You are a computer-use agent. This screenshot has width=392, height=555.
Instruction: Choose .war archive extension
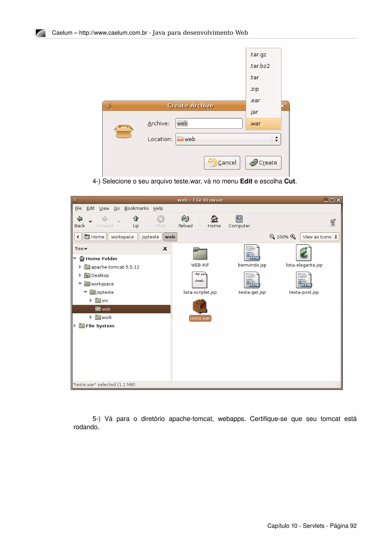264,124
